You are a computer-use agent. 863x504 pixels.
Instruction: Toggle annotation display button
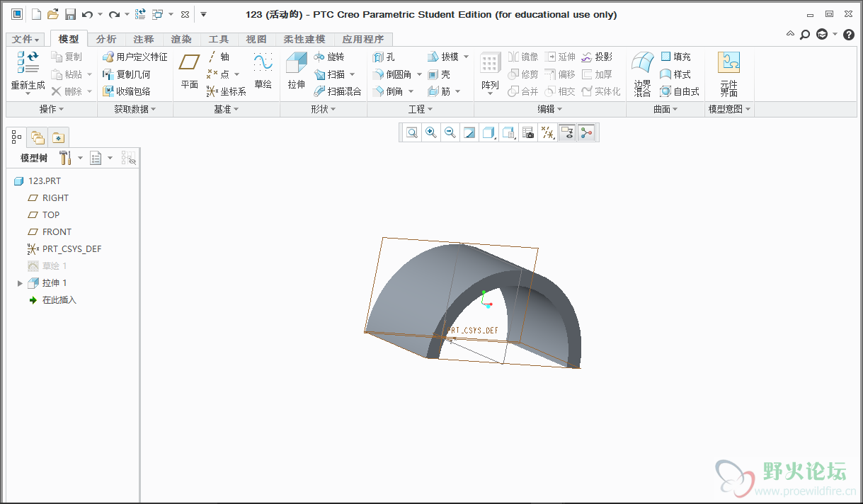pyautogui.click(x=566, y=132)
